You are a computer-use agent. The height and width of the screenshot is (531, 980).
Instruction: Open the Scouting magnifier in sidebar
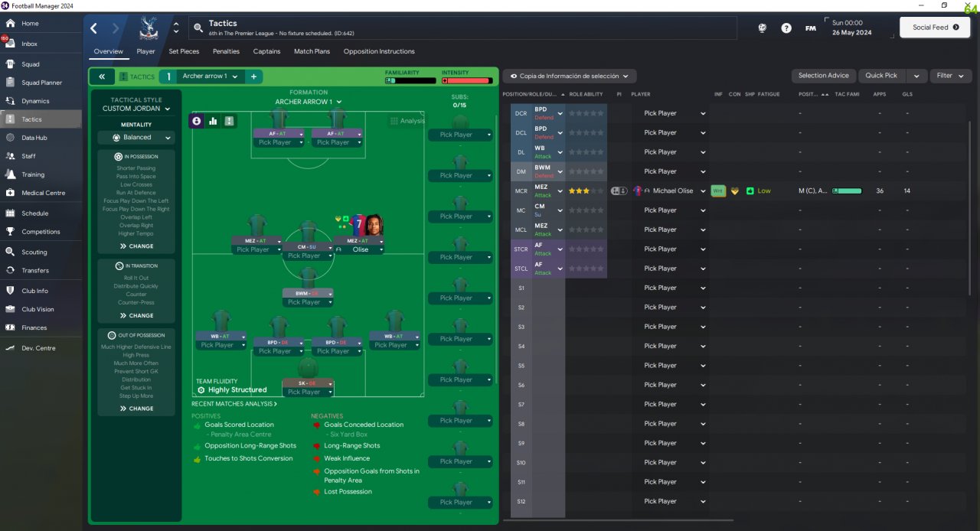coord(10,252)
